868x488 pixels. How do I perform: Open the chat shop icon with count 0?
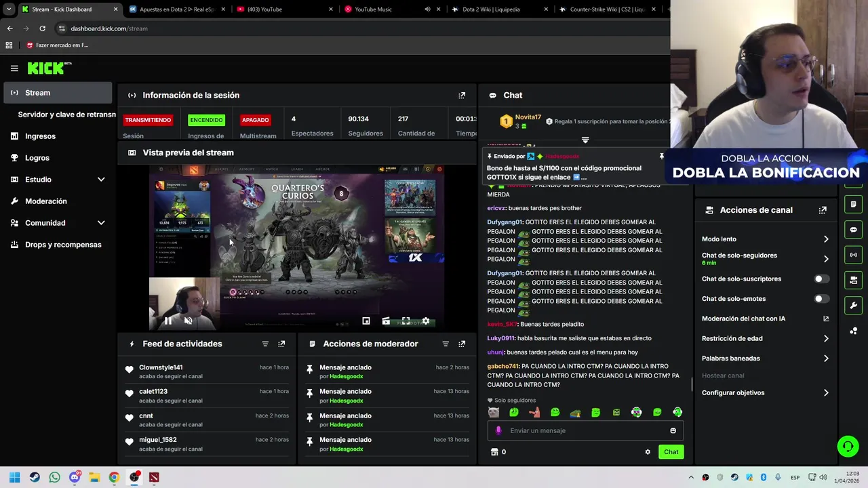coord(498,452)
